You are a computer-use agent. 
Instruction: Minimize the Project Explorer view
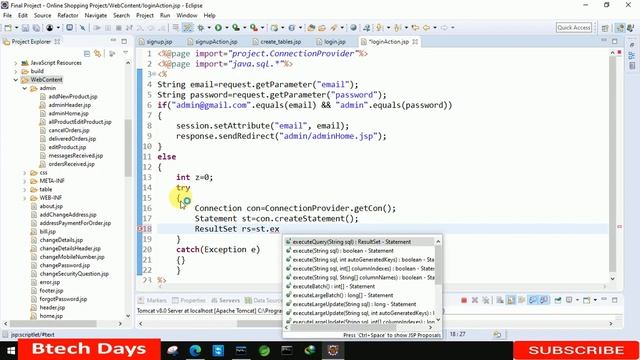(113, 41)
